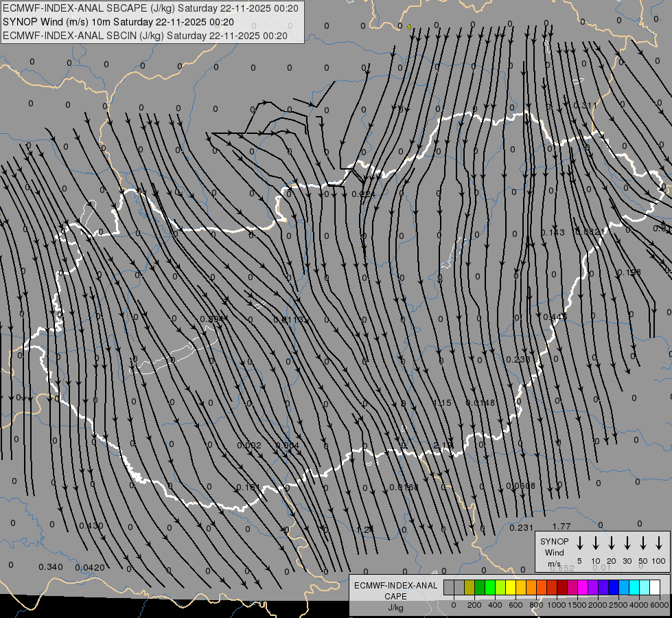Click the 0.161 value on the map
This screenshot has width=672, height=618.
pyautogui.click(x=248, y=488)
